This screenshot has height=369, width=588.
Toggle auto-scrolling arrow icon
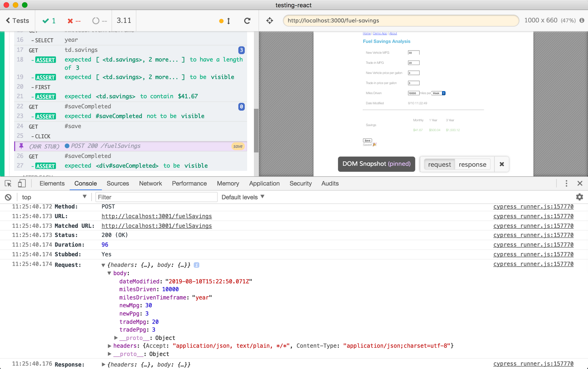[228, 21]
